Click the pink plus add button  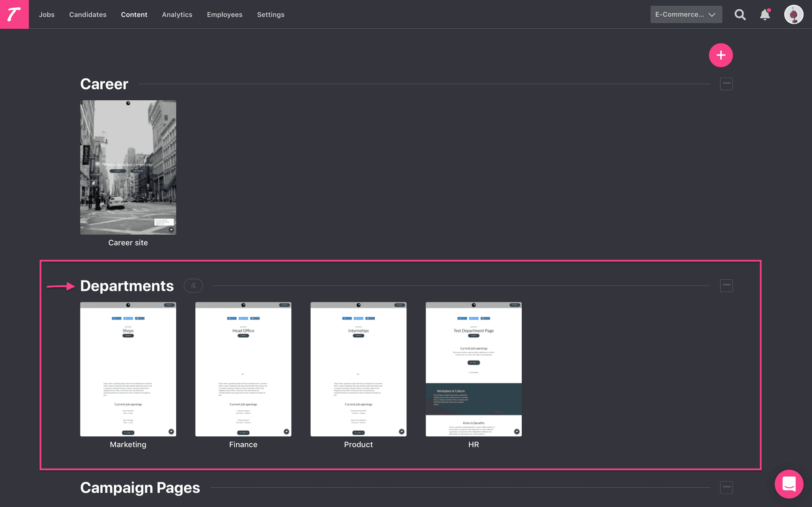(x=721, y=55)
